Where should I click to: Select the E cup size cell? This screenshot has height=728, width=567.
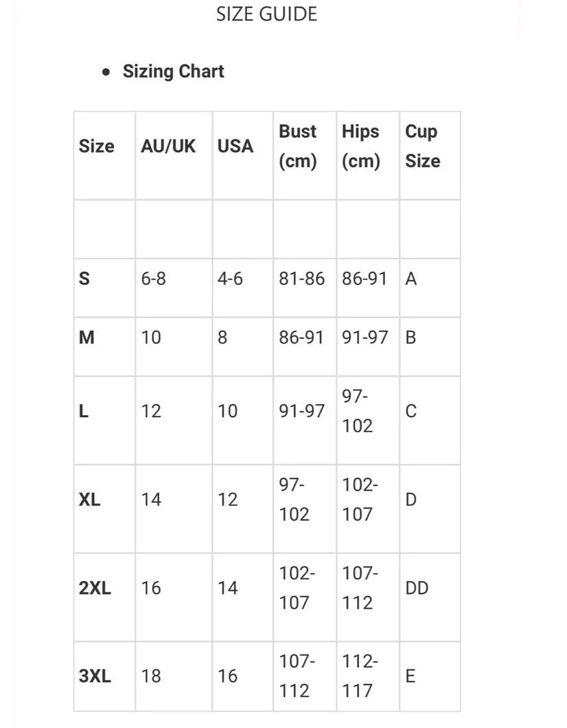click(x=410, y=677)
